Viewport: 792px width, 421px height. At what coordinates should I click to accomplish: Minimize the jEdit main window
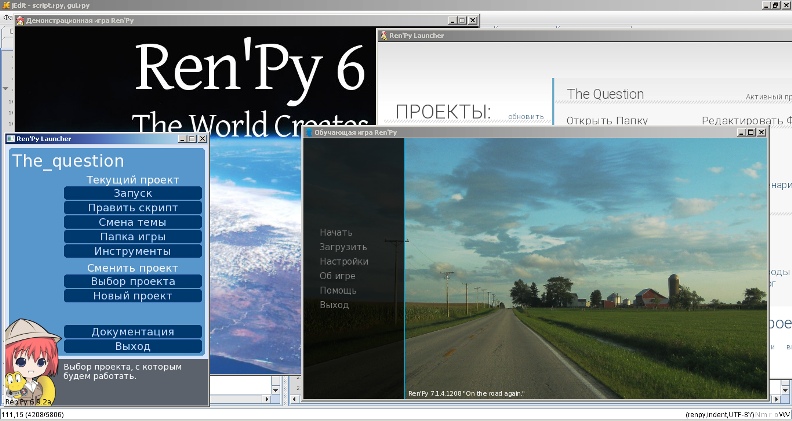(767, 5)
